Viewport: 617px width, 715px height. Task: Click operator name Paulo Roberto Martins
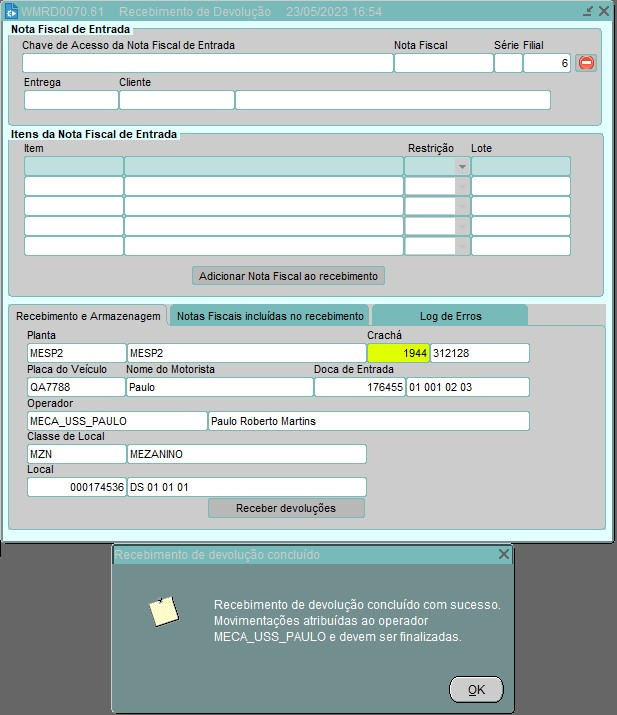pyautogui.click(x=369, y=421)
